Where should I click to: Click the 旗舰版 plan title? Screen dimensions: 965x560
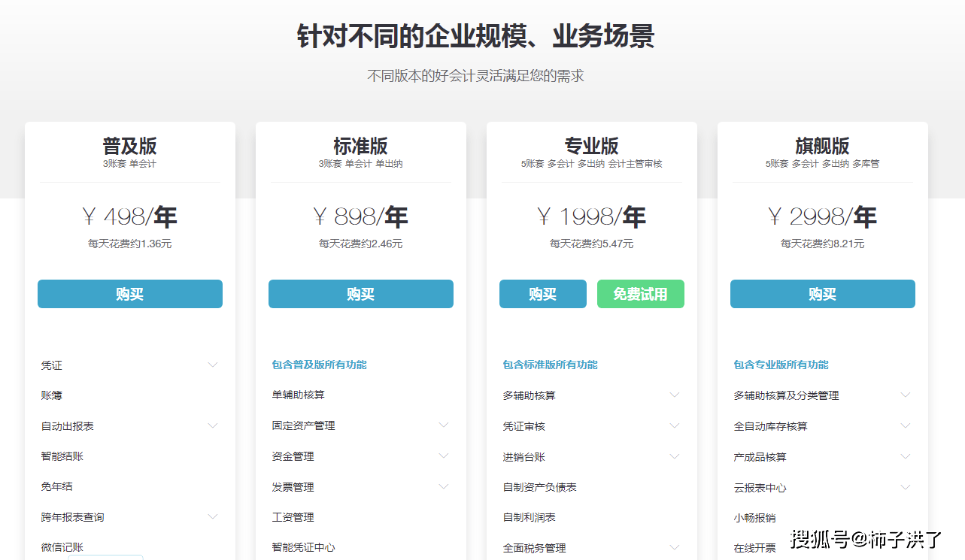823,145
